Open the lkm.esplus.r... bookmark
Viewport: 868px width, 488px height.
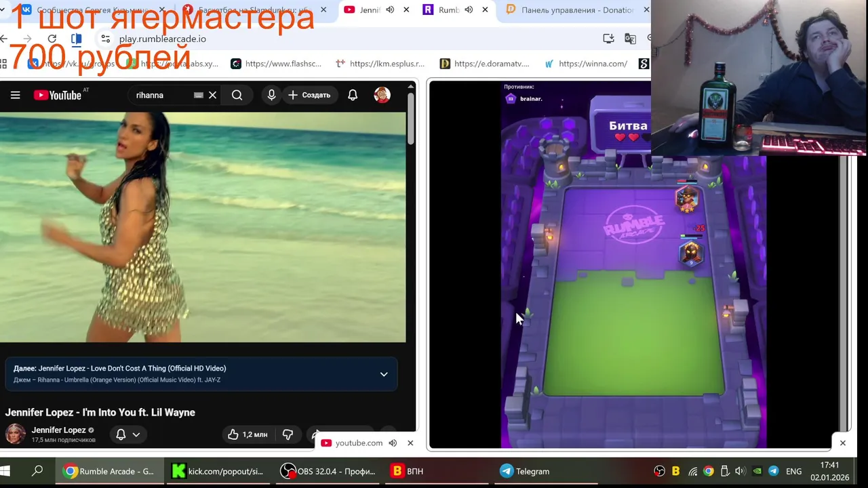[380, 64]
